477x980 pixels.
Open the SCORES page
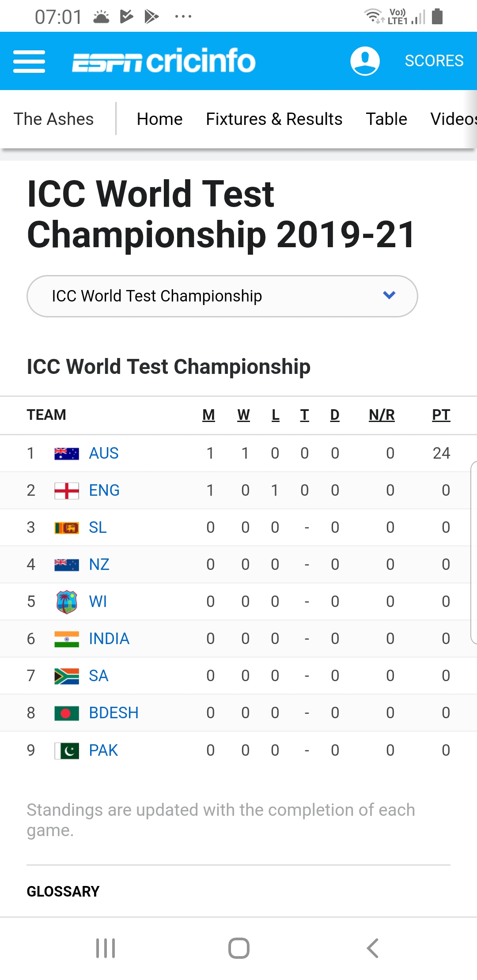(x=434, y=61)
